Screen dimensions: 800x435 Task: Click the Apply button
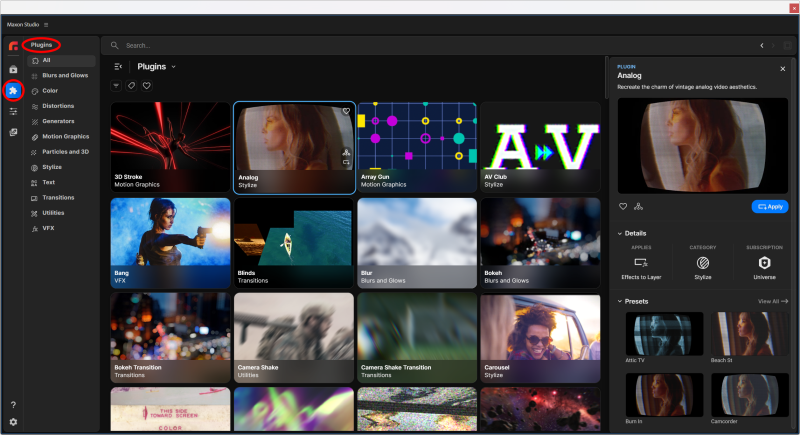tap(770, 207)
